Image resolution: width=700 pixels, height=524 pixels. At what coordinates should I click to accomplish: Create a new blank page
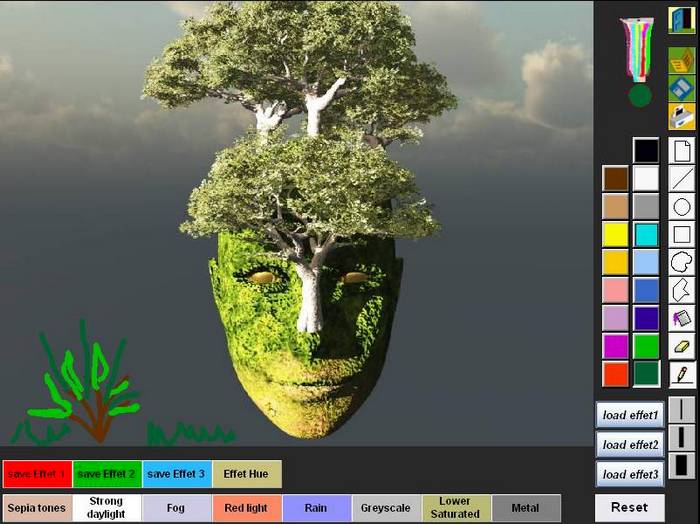(682, 151)
